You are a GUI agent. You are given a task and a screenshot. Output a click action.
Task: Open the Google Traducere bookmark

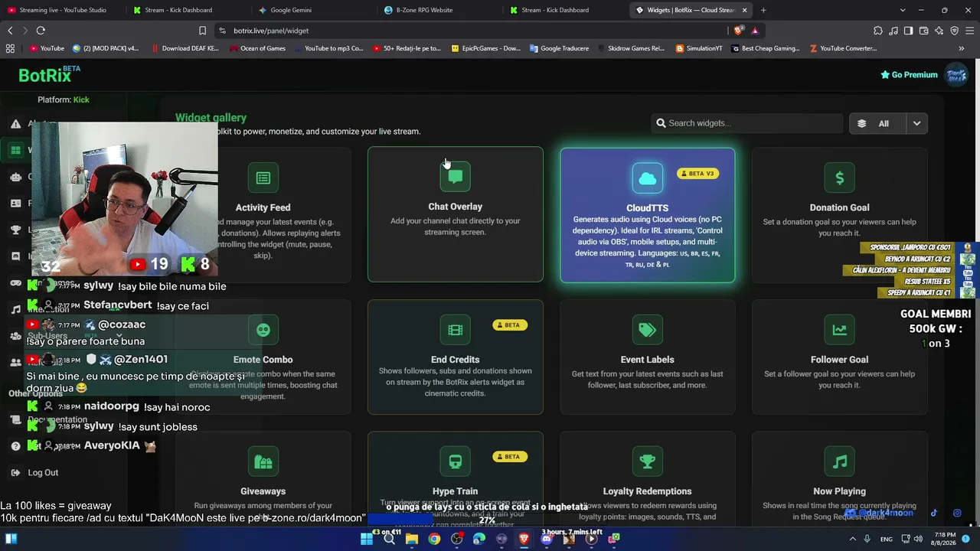(x=558, y=48)
